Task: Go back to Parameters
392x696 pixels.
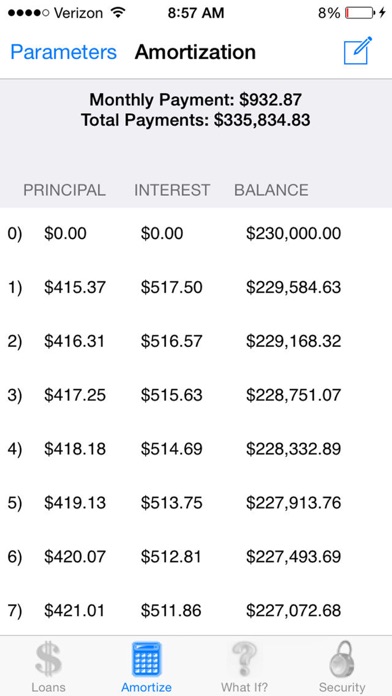Action: [63, 52]
